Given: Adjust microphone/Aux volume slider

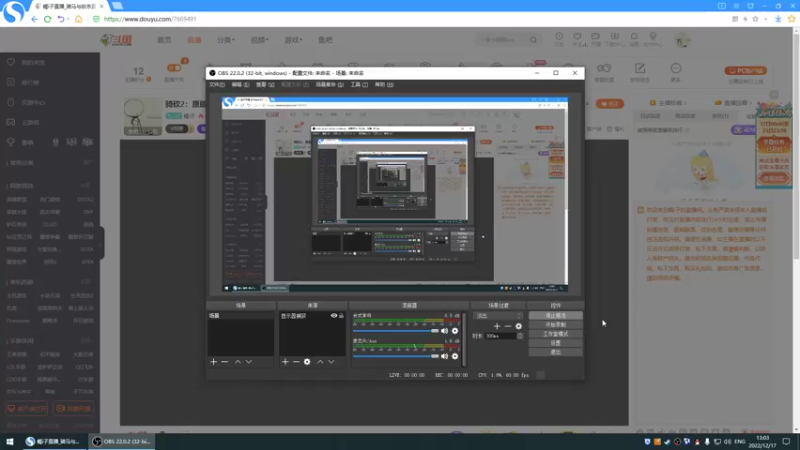Looking at the screenshot, I should tap(396, 356).
